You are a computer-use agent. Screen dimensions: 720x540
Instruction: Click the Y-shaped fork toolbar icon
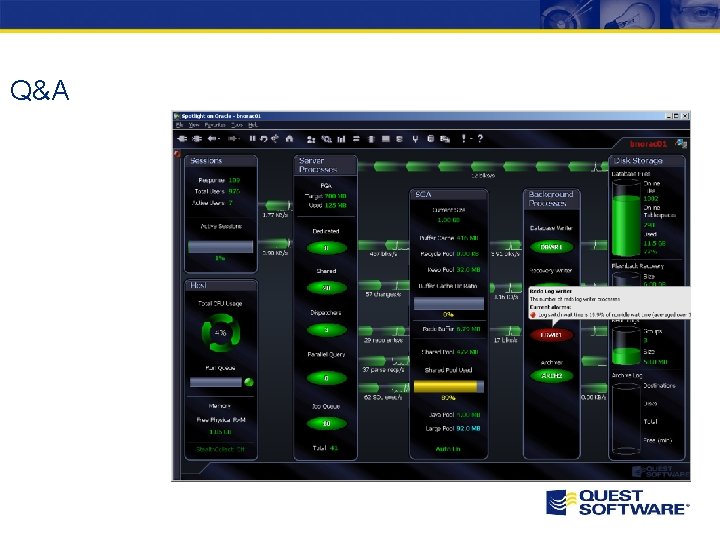click(415, 139)
